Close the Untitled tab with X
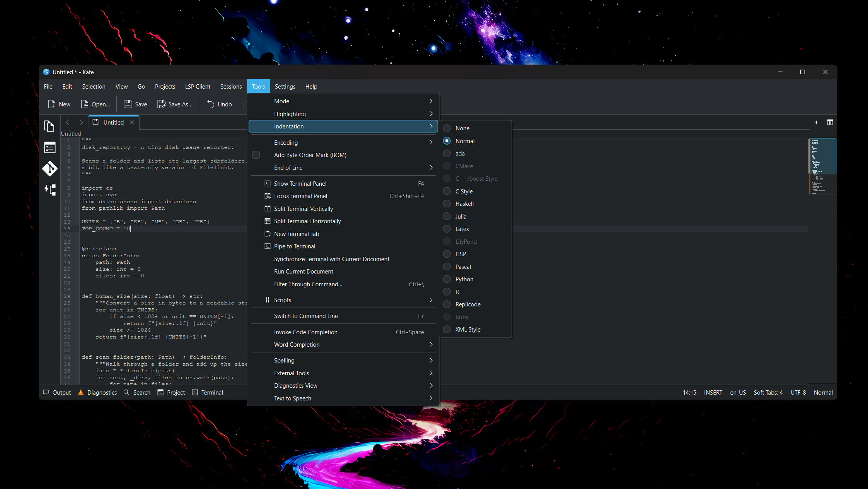Screen dimensions: 868x489 coord(132,122)
